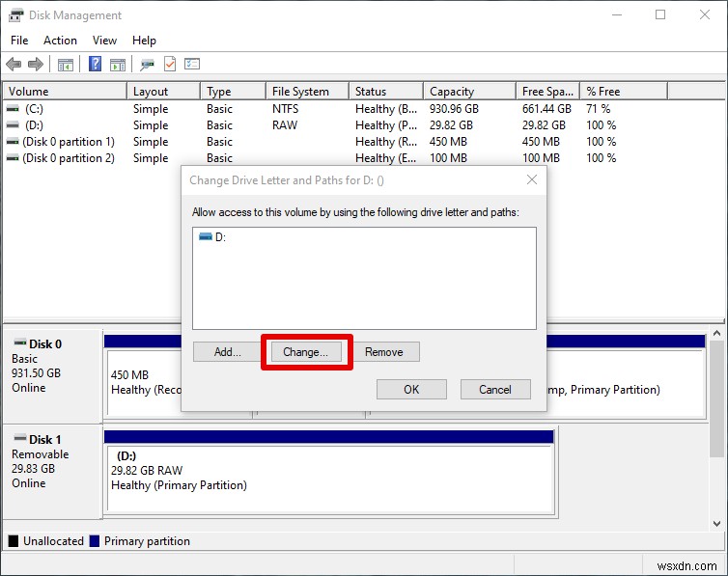Click the scroll down arrow in disk pane
Image resolution: width=728 pixels, height=576 pixels.
[x=716, y=524]
